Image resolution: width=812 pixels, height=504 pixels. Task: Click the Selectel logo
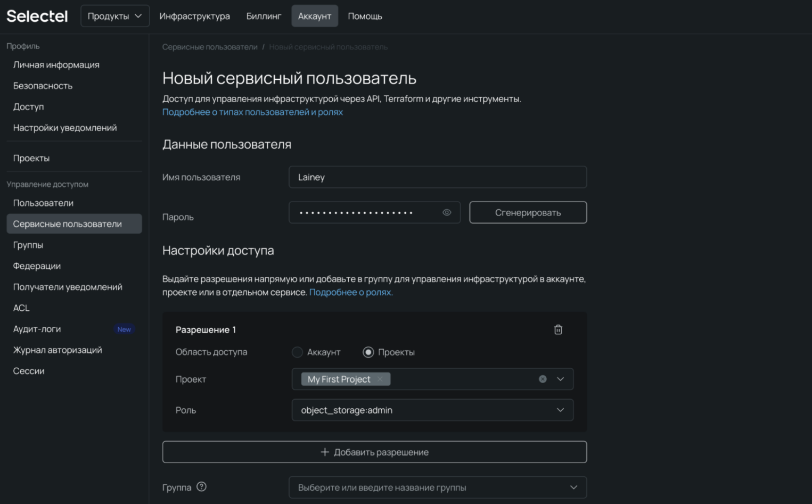[37, 16]
